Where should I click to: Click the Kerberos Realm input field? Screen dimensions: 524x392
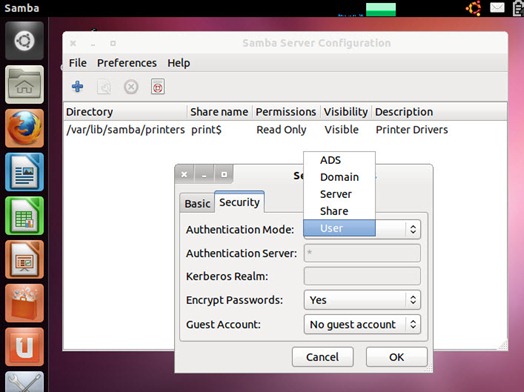[x=362, y=276]
